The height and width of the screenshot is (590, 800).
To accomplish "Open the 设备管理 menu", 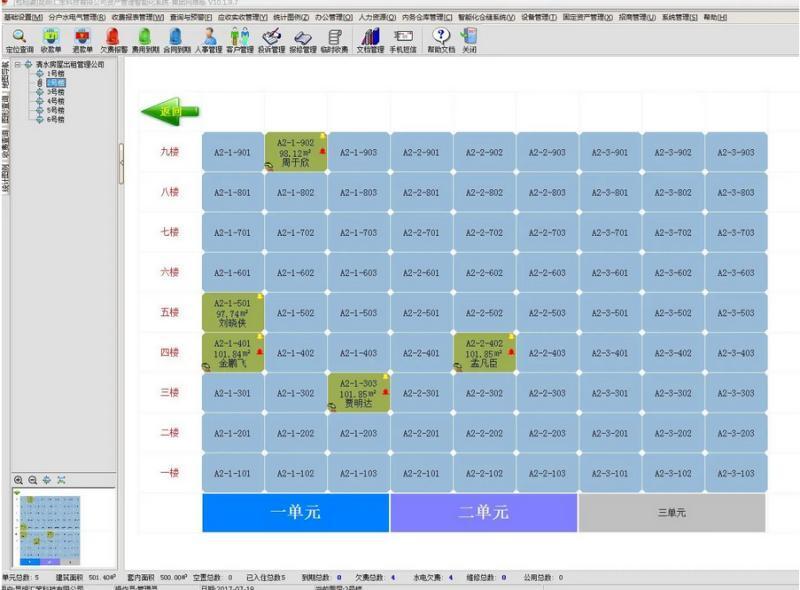I will click(539, 17).
